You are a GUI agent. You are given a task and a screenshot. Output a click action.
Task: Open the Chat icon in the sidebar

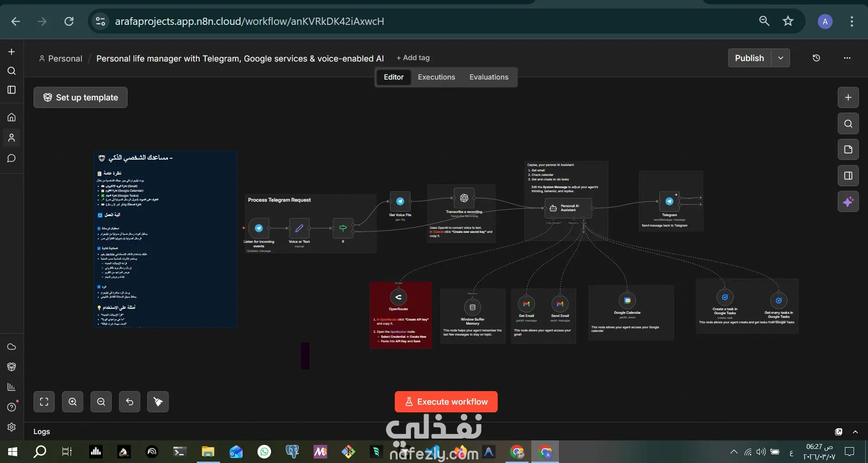point(12,158)
